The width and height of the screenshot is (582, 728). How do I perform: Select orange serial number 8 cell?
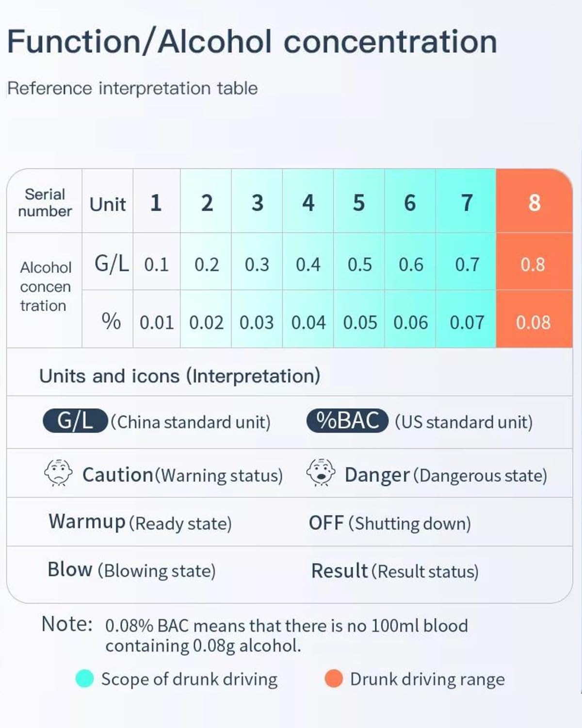[x=534, y=201]
